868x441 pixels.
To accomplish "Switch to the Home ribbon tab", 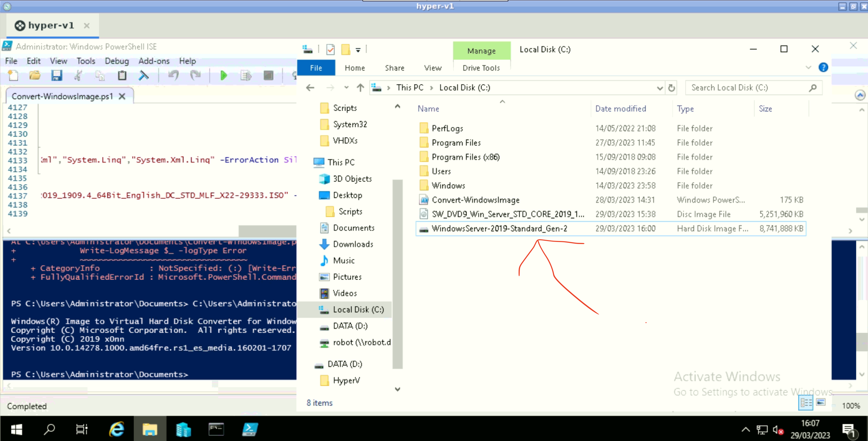I will (x=355, y=68).
